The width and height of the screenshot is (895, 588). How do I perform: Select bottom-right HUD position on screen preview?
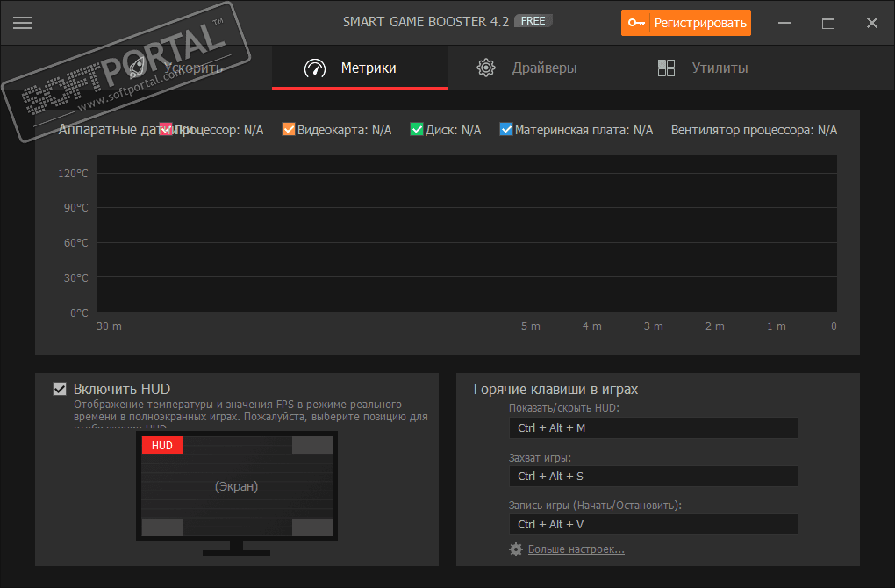coord(312,527)
